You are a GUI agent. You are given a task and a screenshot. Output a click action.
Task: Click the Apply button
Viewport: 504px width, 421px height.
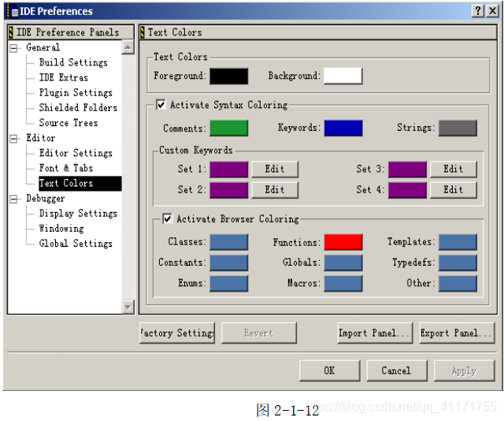pos(465,371)
